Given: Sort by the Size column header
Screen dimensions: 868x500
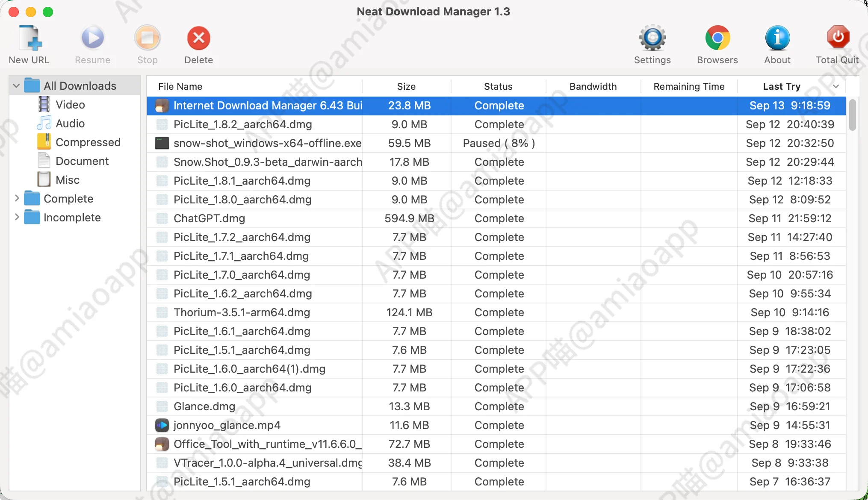Looking at the screenshot, I should [406, 86].
